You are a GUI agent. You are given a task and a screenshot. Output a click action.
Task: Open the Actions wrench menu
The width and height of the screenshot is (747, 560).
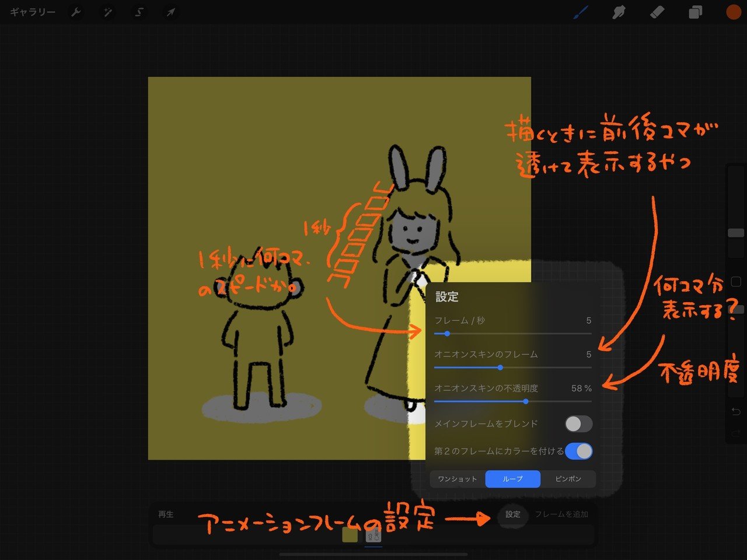(x=76, y=12)
